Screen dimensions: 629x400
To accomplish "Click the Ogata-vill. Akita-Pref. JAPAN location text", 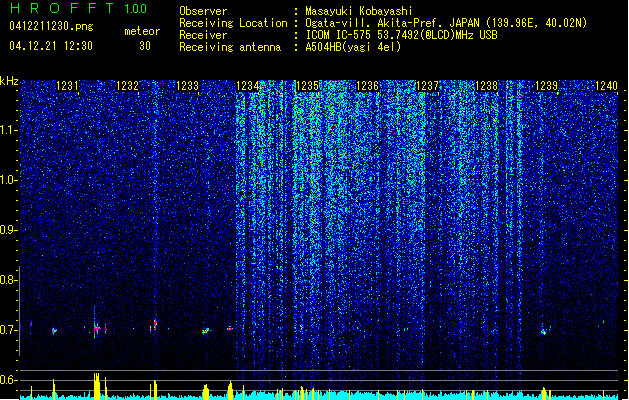I will [446, 23].
